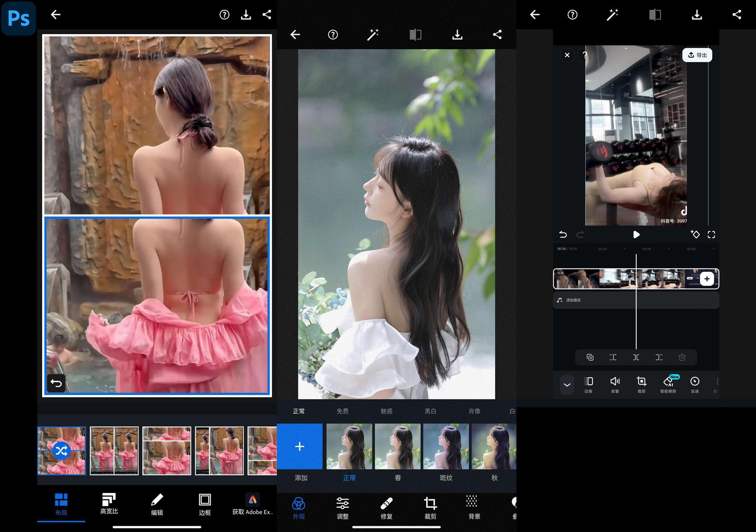Image resolution: width=756 pixels, height=532 pixels.
Task: Select the 黑白 filter category
Action: pyautogui.click(x=430, y=411)
